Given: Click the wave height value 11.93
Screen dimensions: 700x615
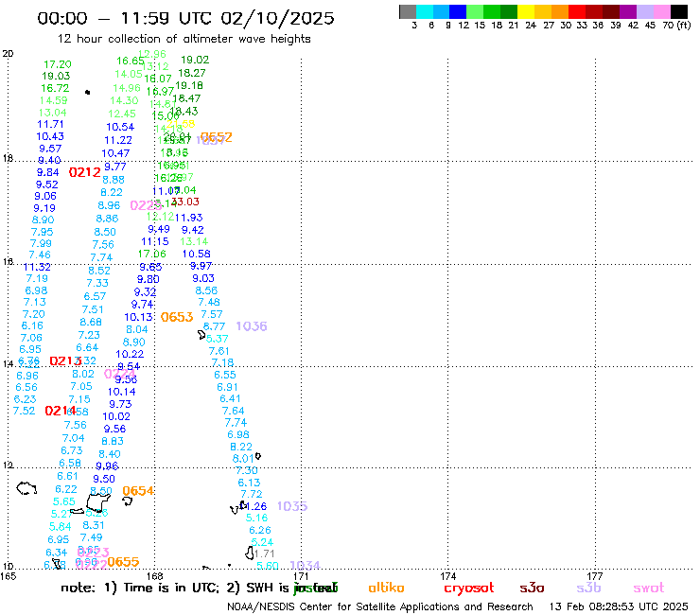Looking at the screenshot, I should coord(189,218).
